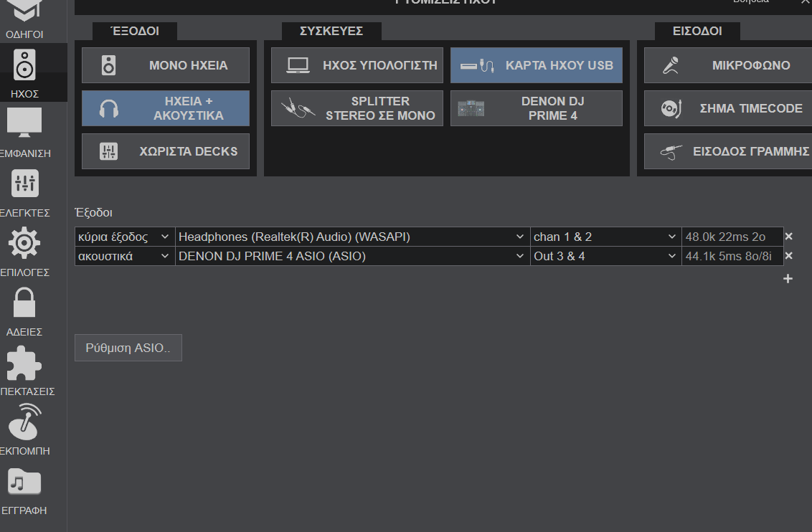Select the ΗΧΟΣ speaker icon in sidebar

click(24, 73)
